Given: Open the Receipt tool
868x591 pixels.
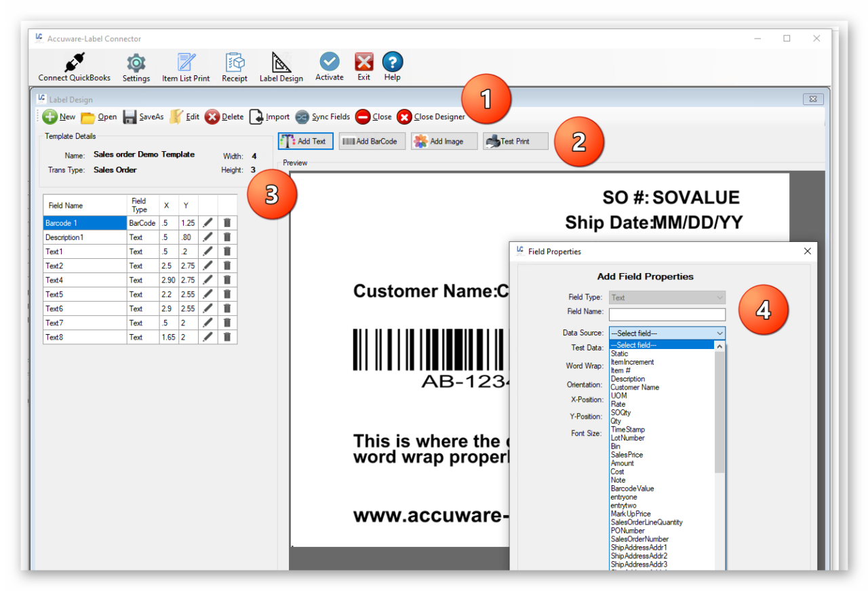Looking at the screenshot, I should click(235, 66).
